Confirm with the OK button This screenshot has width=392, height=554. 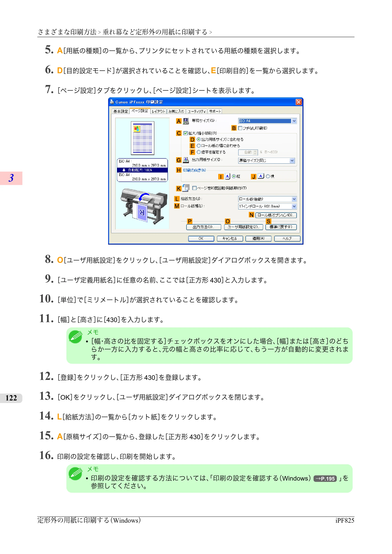(201, 238)
